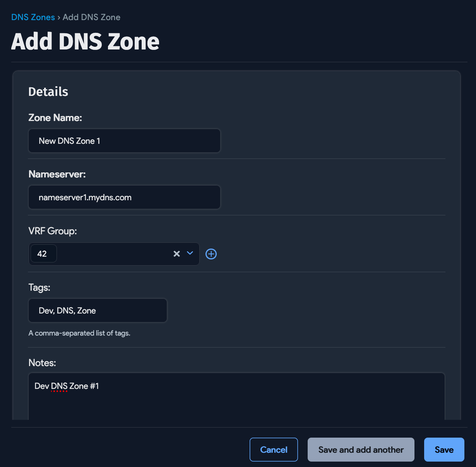Navigate back via DNS Zones breadcrumb link
Image resolution: width=476 pixels, height=467 pixels.
(33, 17)
